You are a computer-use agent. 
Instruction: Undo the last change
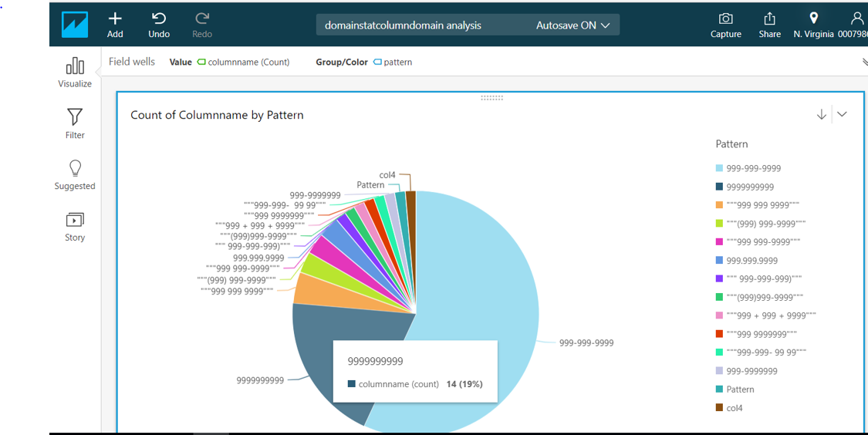coord(159,19)
